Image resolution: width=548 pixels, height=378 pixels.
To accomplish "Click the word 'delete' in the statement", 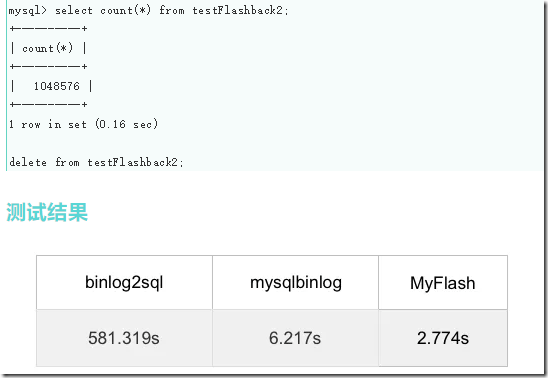I will tap(28, 162).
